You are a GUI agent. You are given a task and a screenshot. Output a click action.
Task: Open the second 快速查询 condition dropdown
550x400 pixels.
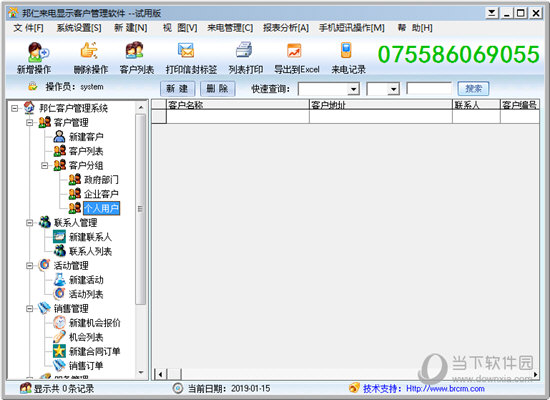point(394,89)
